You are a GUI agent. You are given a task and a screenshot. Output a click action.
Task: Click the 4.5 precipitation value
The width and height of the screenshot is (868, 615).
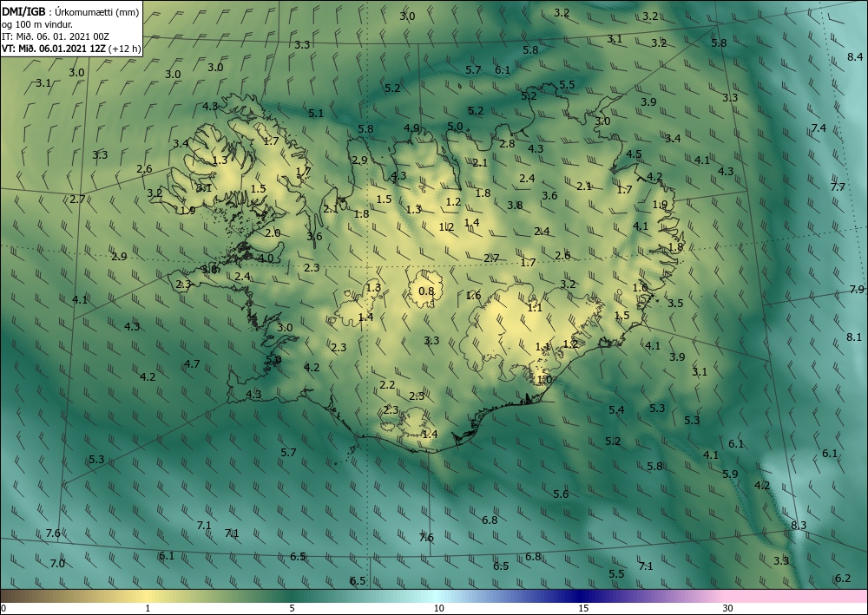(x=634, y=154)
